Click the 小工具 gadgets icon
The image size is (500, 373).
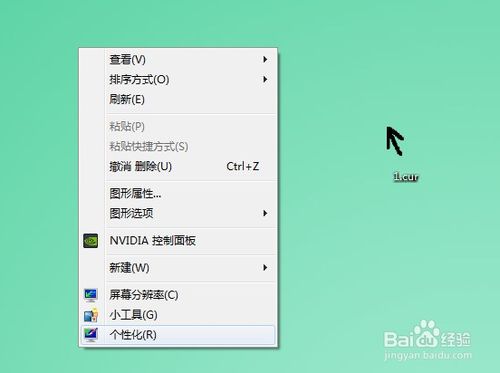[x=91, y=315]
